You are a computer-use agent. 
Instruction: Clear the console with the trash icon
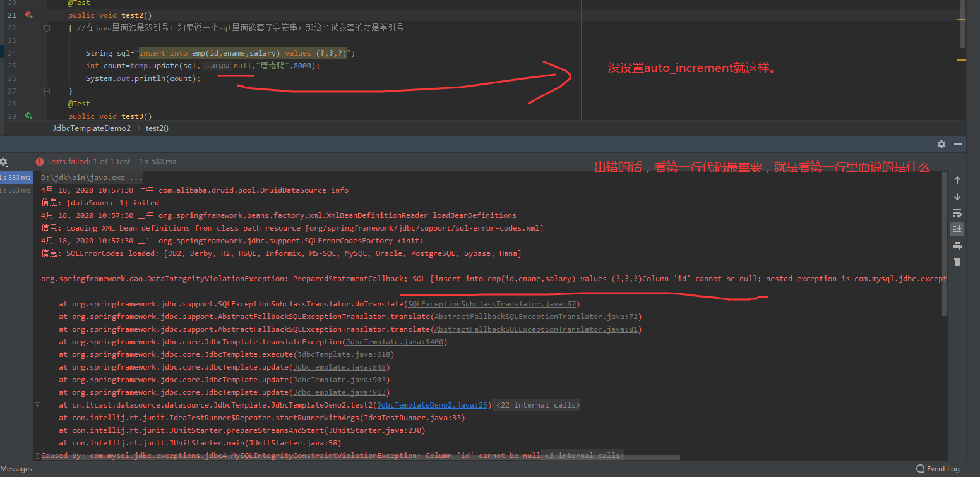957,262
